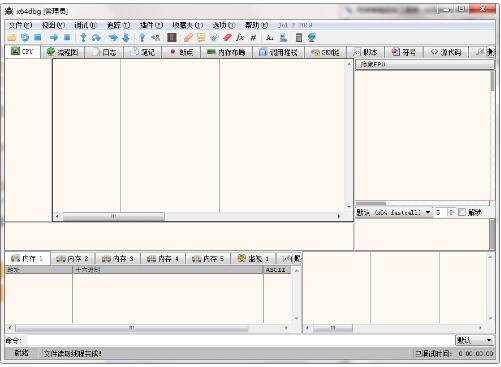This screenshot has width=501, height=367.
Task: Open the 追踪 (Trace) menu
Action: click(118, 25)
